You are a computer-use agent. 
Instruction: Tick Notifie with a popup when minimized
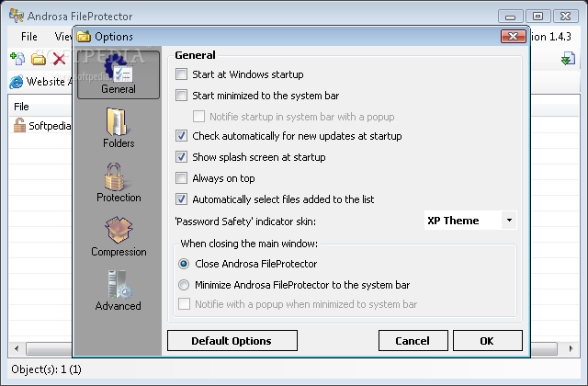(x=184, y=304)
